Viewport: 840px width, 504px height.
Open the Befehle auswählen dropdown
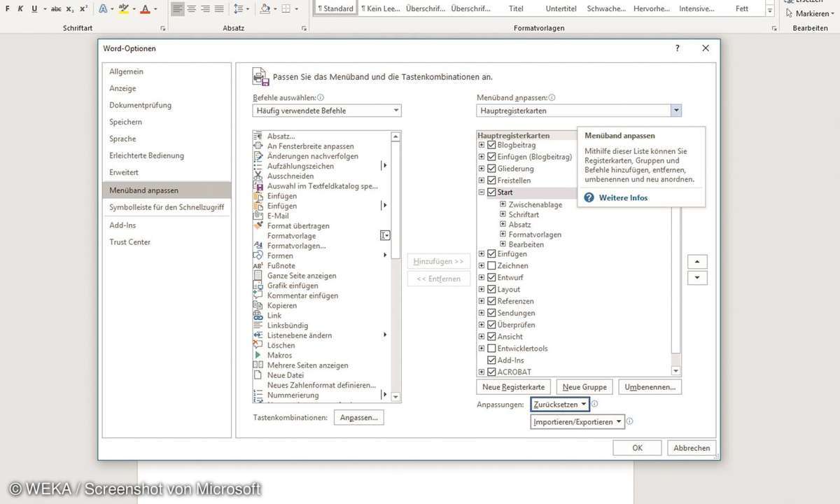[x=327, y=111]
